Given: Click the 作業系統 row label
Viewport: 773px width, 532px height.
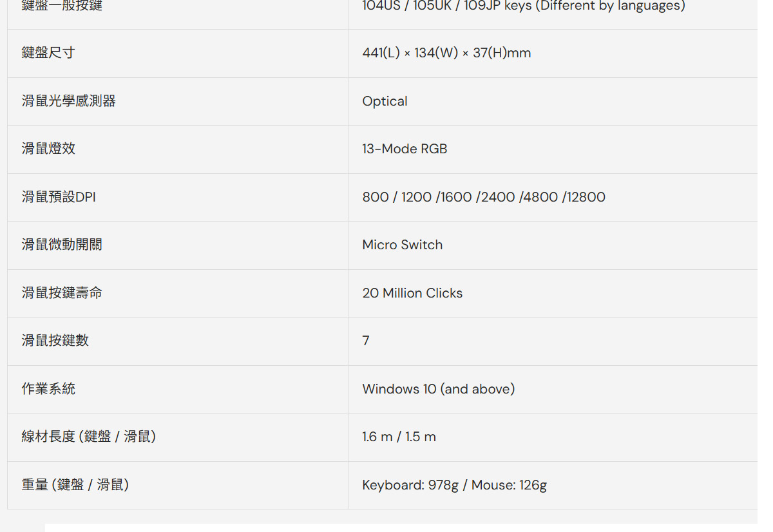Looking at the screenshot, I should (x=48, y=389).
